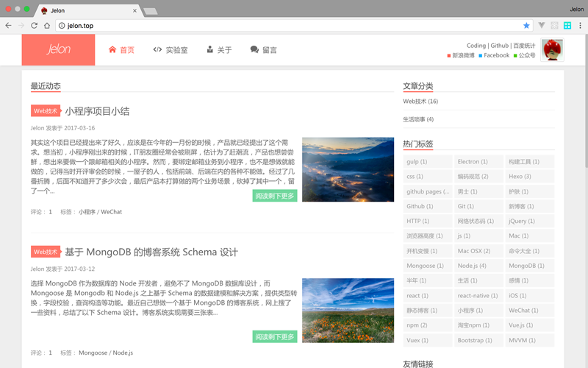The image size is (588, 368).
Task: Click the browser back arrow
Action: pyautogui.click(x=8, y=25)
